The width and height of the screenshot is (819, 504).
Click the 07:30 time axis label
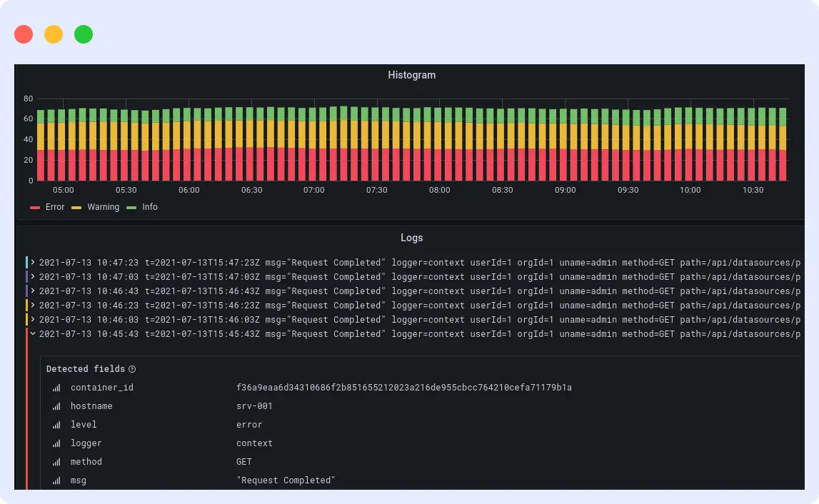[376, 190]
